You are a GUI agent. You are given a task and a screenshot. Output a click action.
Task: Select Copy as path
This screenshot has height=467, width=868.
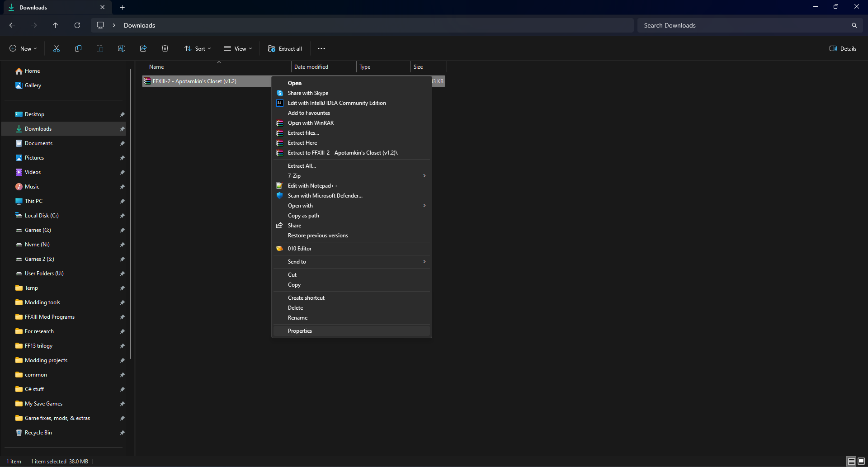pyautogui.click(x=352, y=216)
